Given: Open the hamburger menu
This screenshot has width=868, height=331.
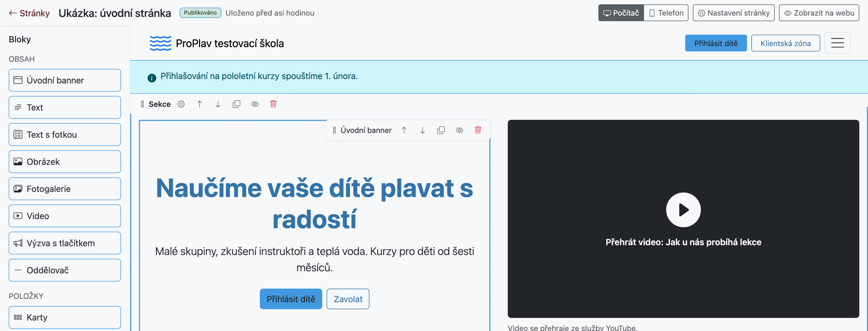Looking at the screenshot, I should [837, 43].
